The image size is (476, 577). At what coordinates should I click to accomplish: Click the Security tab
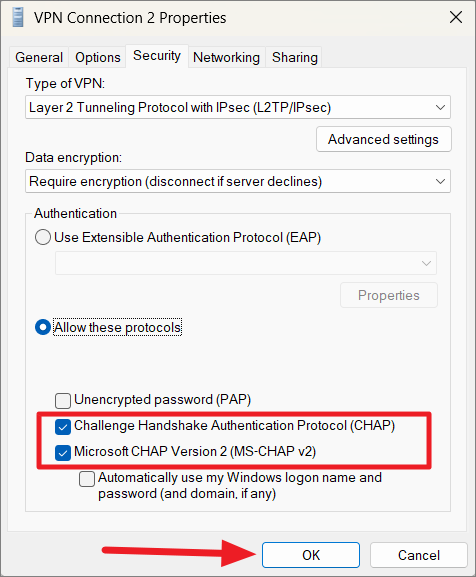pos(157,56)
